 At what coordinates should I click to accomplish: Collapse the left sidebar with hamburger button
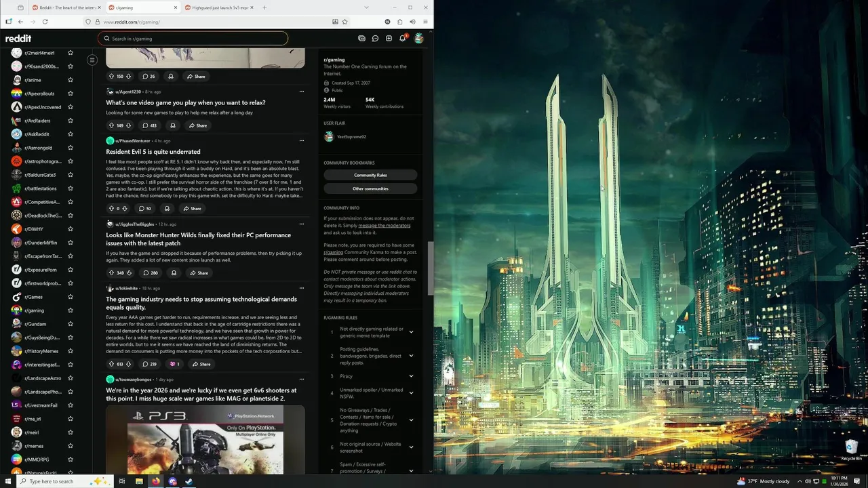click(x=92, y=60)
